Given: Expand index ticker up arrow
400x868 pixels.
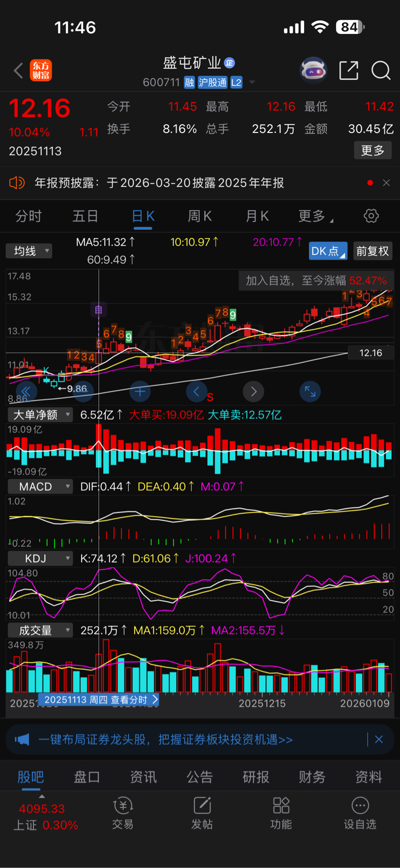Looking at the screenshot, I should 42,796.
